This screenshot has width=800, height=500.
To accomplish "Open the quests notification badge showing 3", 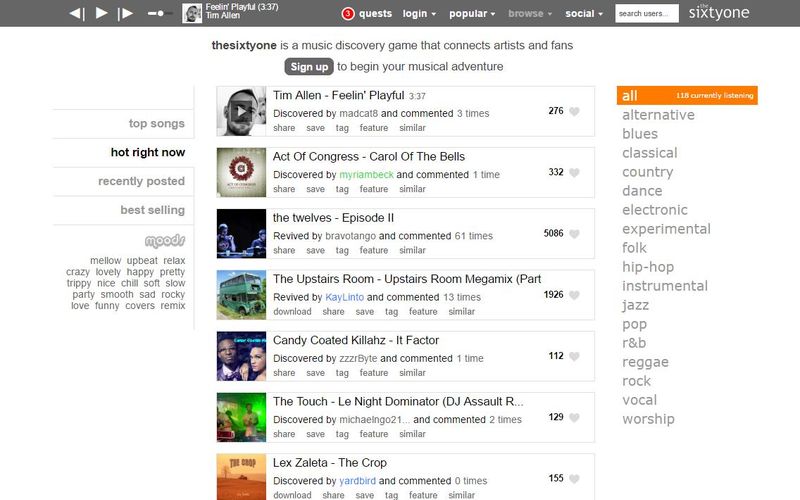I will [347, 14].
